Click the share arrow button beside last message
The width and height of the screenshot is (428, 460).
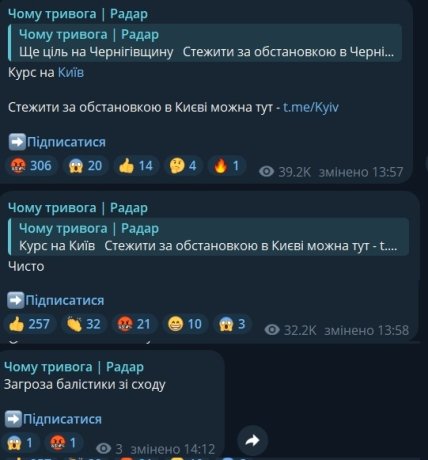(253, 440)
